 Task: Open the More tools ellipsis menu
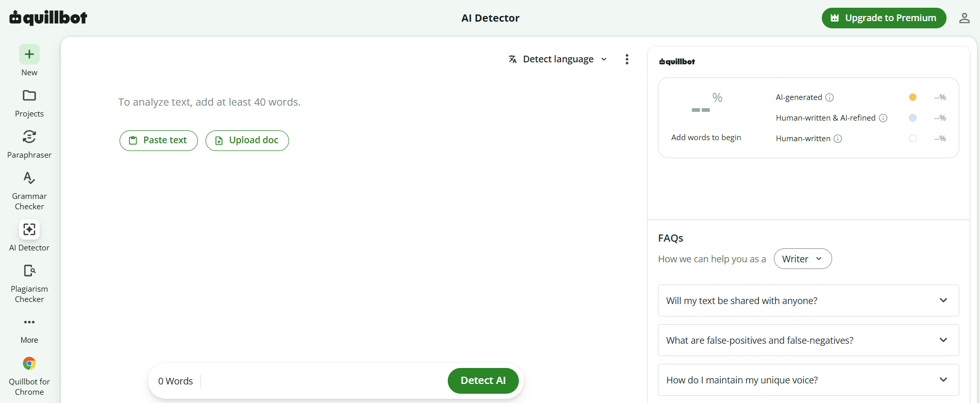(29, 322)
